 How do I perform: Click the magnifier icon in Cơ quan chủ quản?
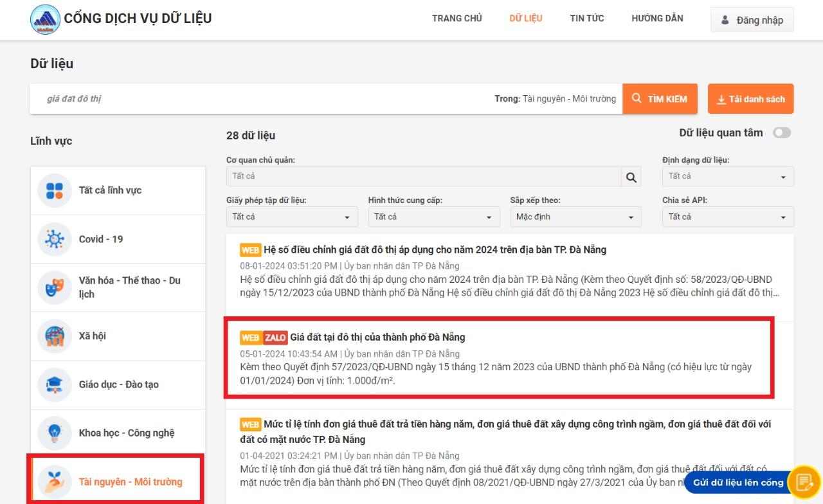[631, 177]
